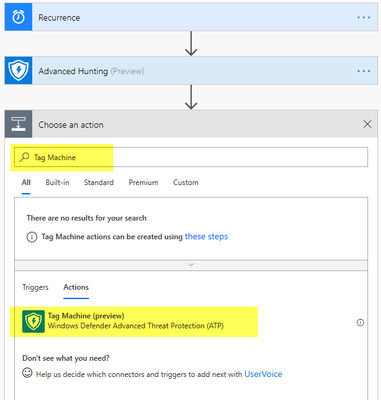Open the Advanced Hunting ellipsis menu
This screenshot has width=381, height=400.
[363, 71]
